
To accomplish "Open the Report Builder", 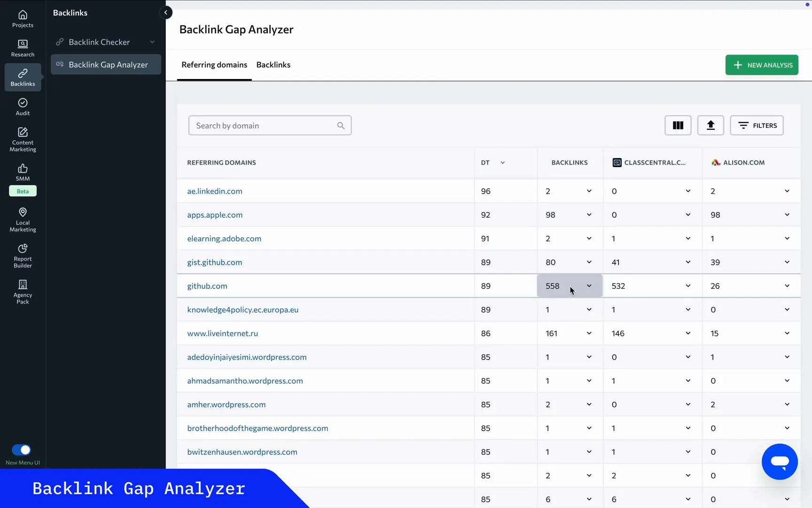I will coord(22,255).
